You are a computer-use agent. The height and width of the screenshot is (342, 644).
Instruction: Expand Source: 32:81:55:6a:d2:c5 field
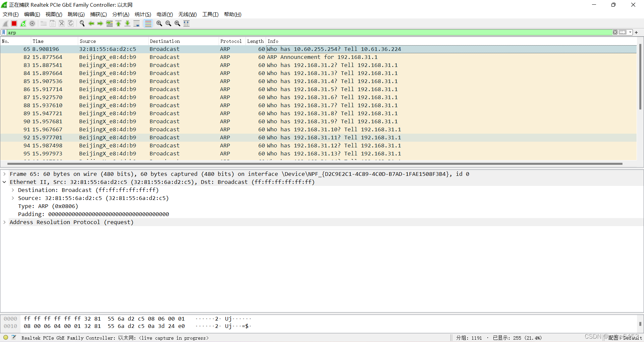coord(13,198)
